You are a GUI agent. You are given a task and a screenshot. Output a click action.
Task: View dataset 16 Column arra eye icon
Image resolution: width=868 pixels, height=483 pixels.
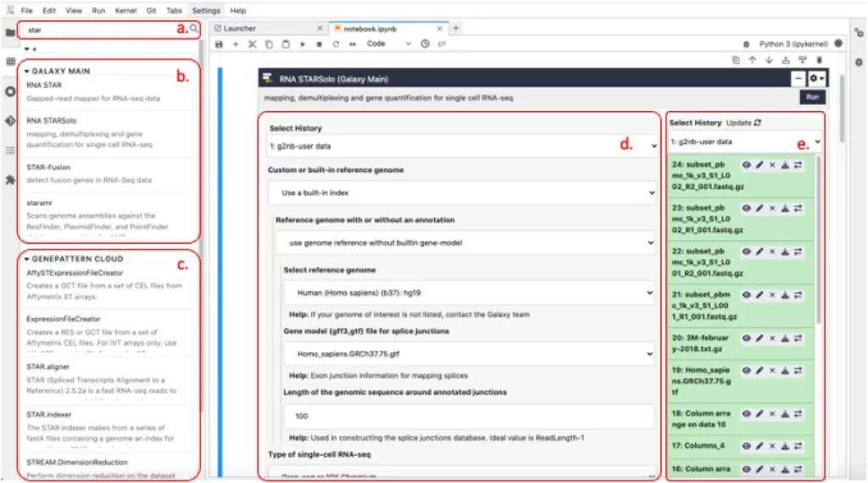746,469
